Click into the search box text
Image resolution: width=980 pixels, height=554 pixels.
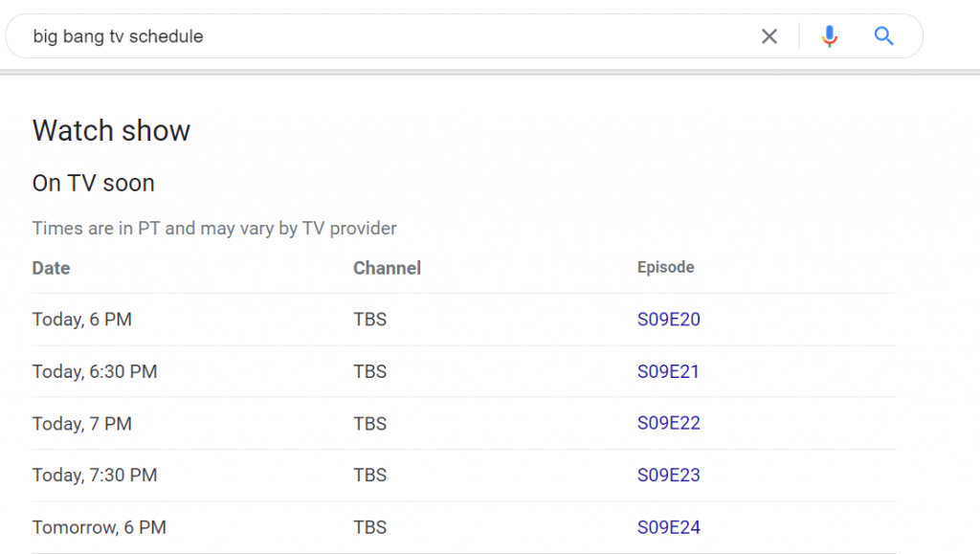(118, 36)
